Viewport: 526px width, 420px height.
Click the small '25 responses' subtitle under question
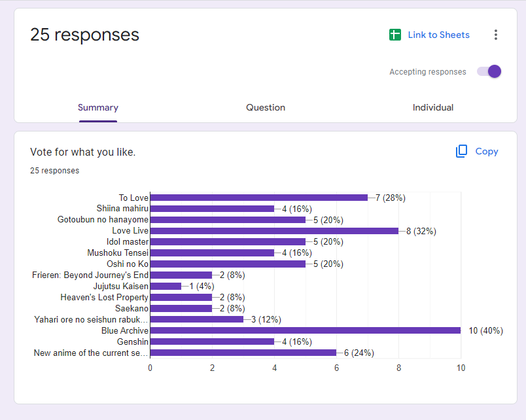[x=55, y=170]
